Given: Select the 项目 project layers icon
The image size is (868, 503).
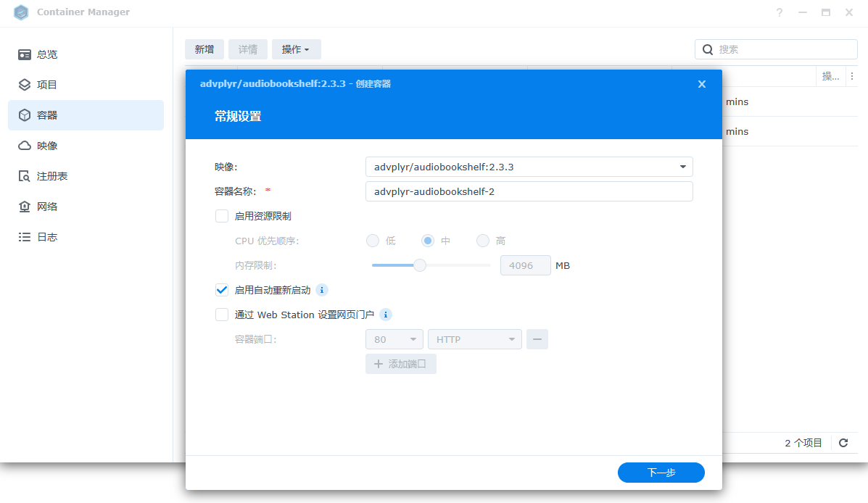Looking at the screenshot, I should 25,85.
